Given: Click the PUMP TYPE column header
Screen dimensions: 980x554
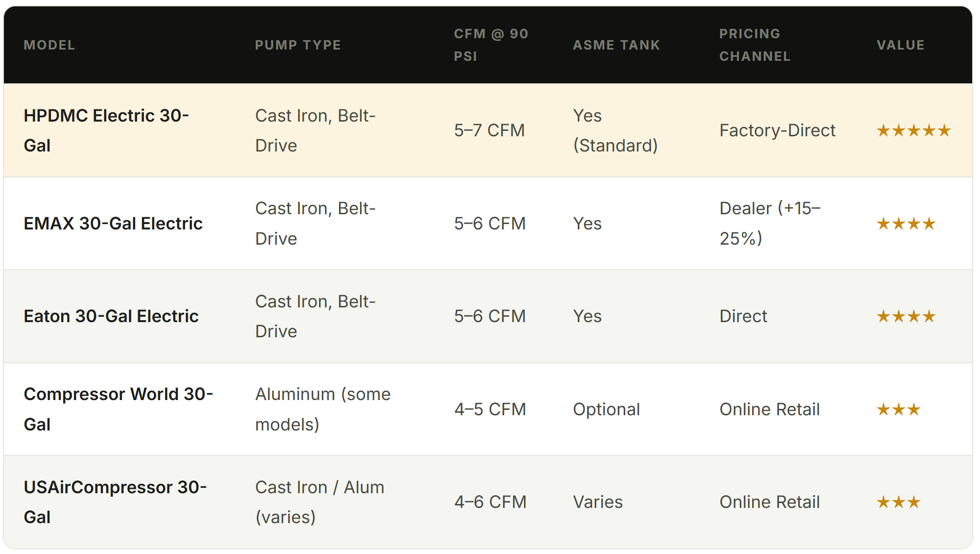Looking at the screenshot, I should pos(298,45).
